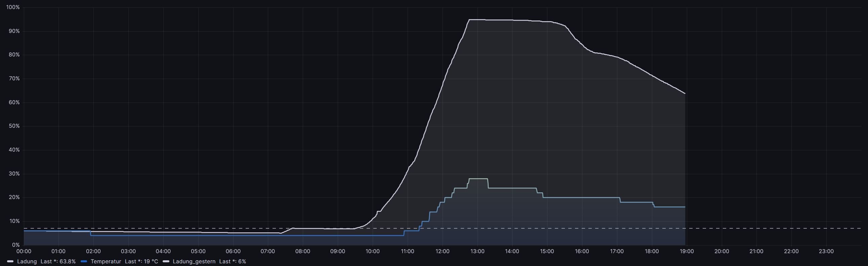Click the 50% y-axis label

(x=14, y=126)
